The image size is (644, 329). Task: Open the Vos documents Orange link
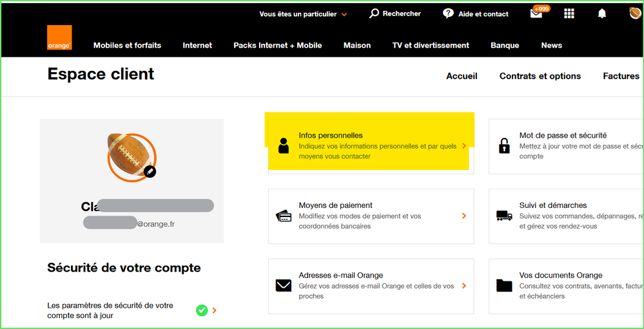[x=561, y=276]
